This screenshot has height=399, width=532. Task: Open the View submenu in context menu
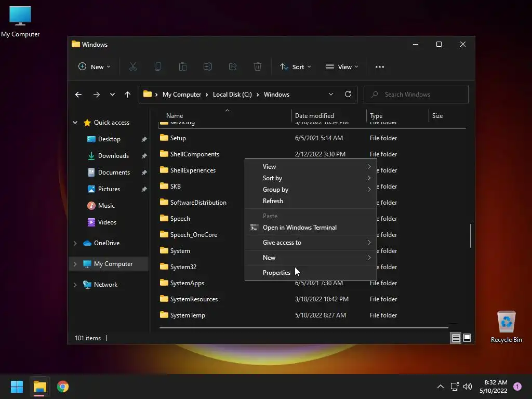311,167
